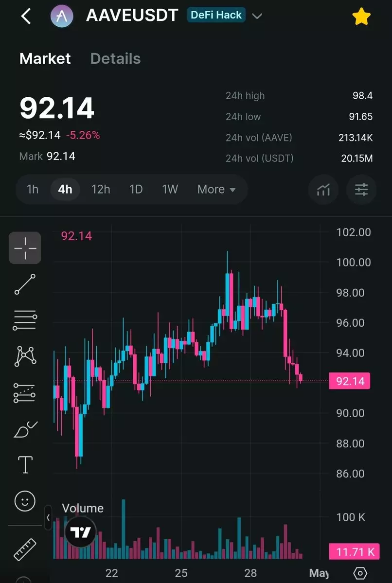Click the 24h high value 98.4
Screen dimensions: 392x583
363,96
